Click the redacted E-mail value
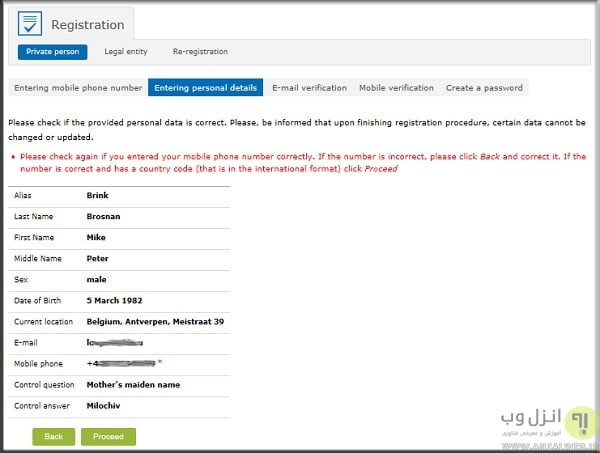Viewport: 600px width, 453px height. pyautogui.click(x=122, y=342)
